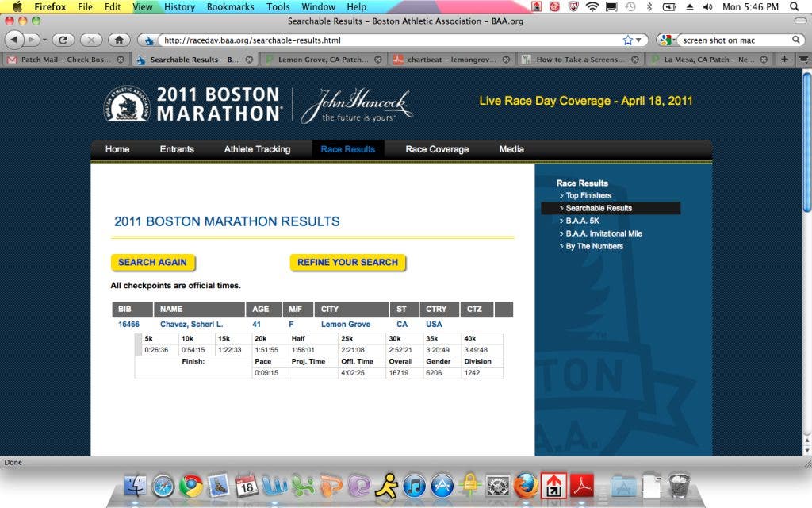This screenshot has width=812, height=508.
Task: Launch Google Chrome from the Dock
Action: [x=191, y=487]
